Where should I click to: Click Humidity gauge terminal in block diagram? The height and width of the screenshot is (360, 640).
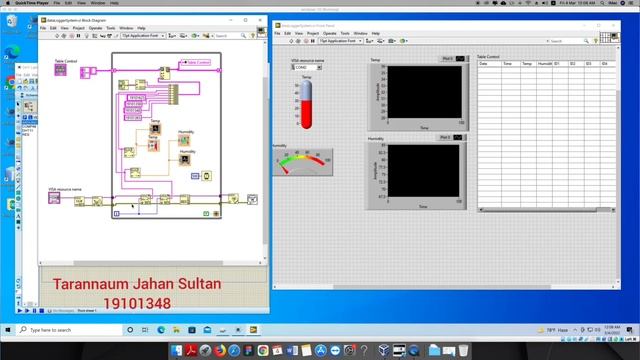(x=184, y=140)
